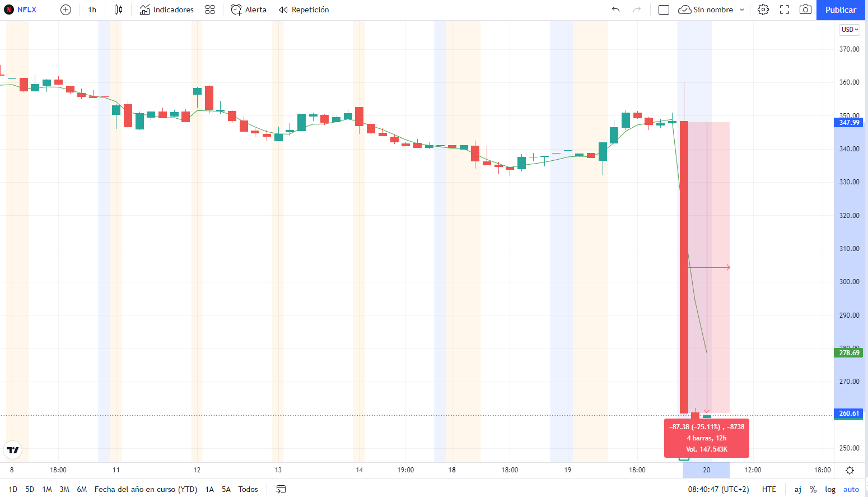This screenshot has height=497, width=868.
Task: Click the undo arrow icon
Action: [616, 10]
